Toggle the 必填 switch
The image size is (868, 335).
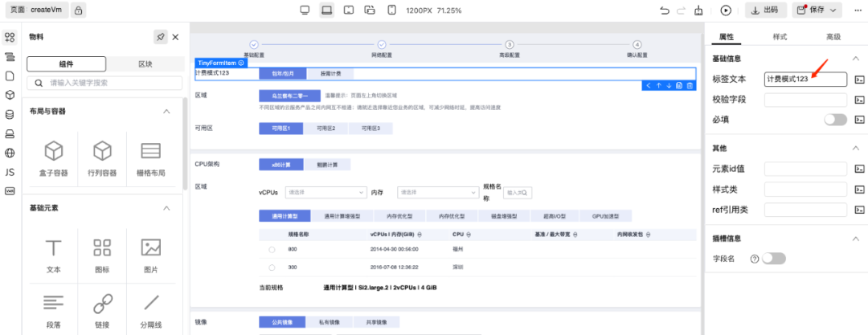pyautogui.click(x=835, y=120)
